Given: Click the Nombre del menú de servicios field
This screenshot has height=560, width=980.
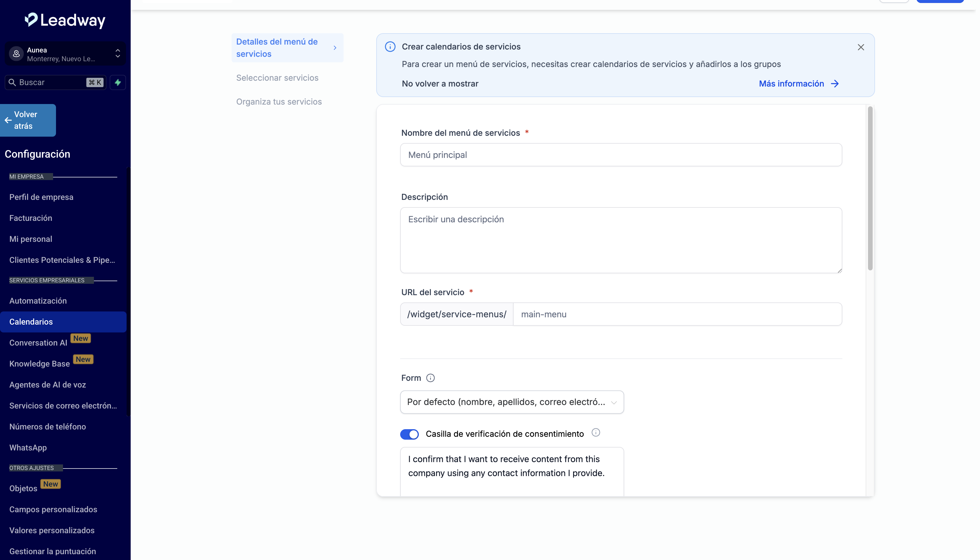Looking at the screenshot, I should coord(620,155).
